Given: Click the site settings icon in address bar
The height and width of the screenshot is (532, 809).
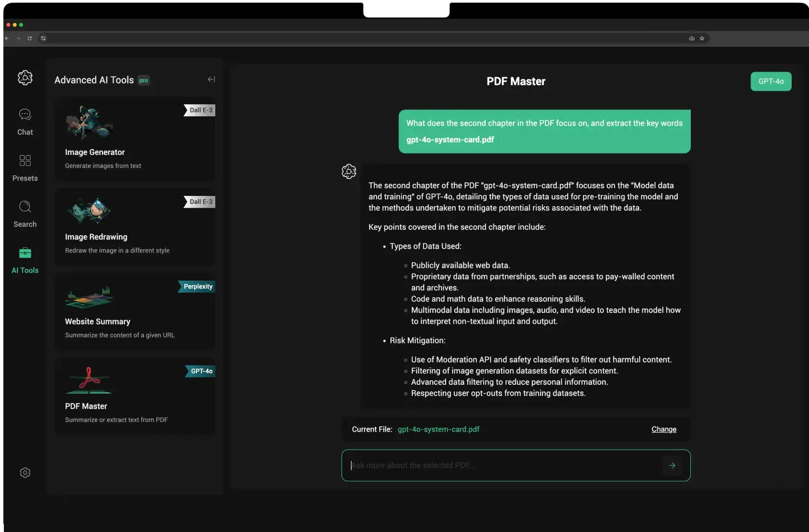Looking at the screenshot, I should pos(43,38).
